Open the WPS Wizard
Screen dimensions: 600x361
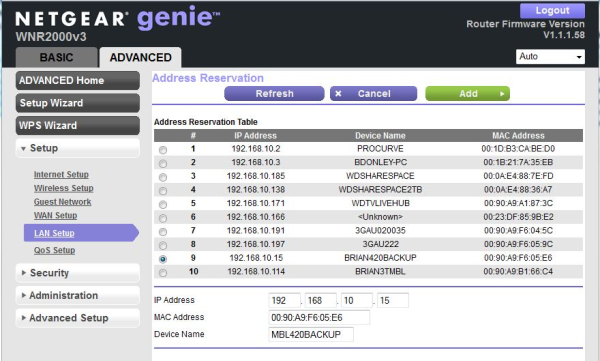[x=78, y=126]
